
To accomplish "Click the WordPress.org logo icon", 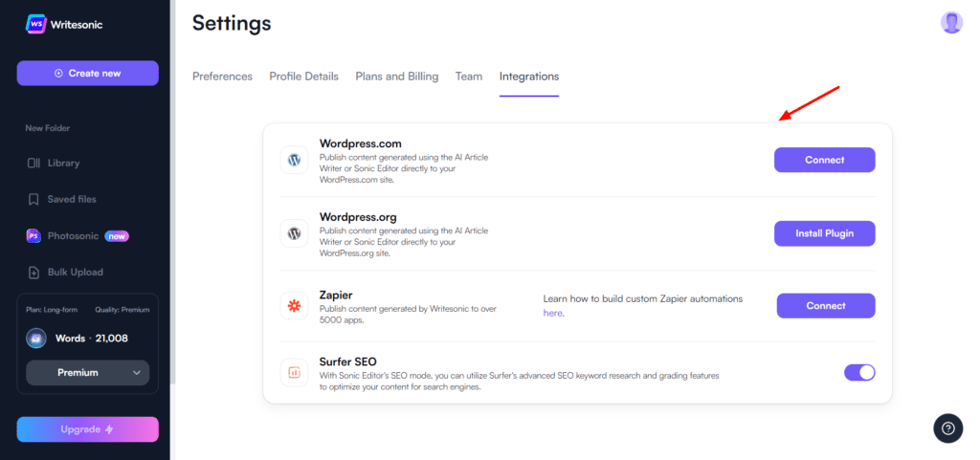I will [x=295, y=233].
